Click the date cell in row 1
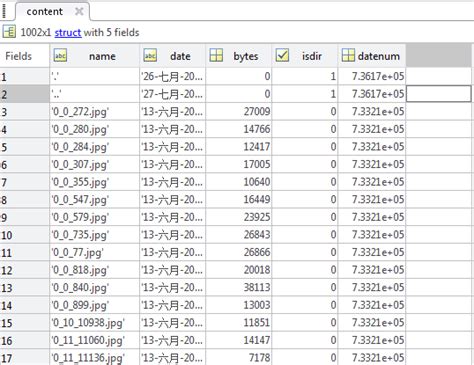 (172, 76)
